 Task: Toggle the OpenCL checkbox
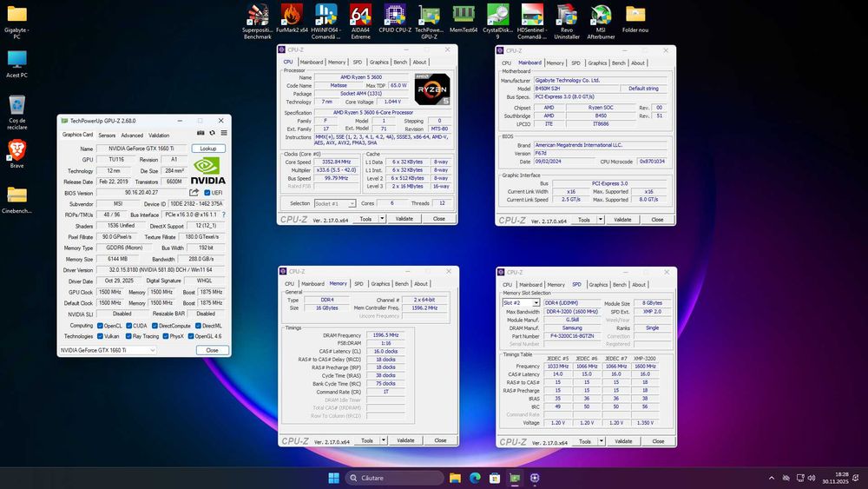(100, 326)
